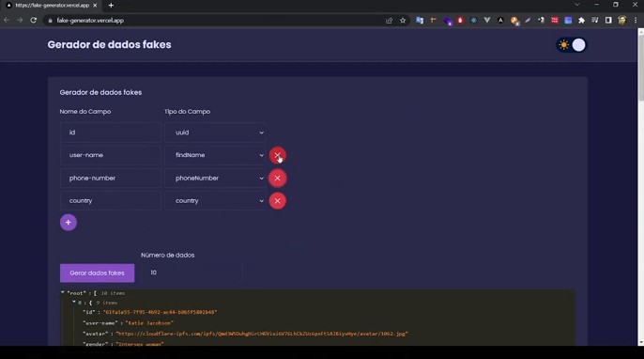This screenshot has height=359, width=644.
Task: Open the uuid type dropdown
Action: tap(215, 133)
